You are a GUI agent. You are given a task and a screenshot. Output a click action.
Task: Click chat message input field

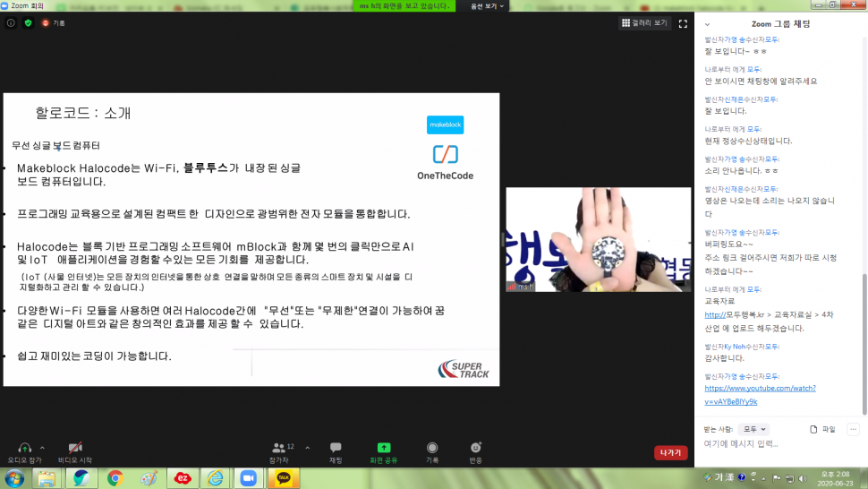point(778,443)
